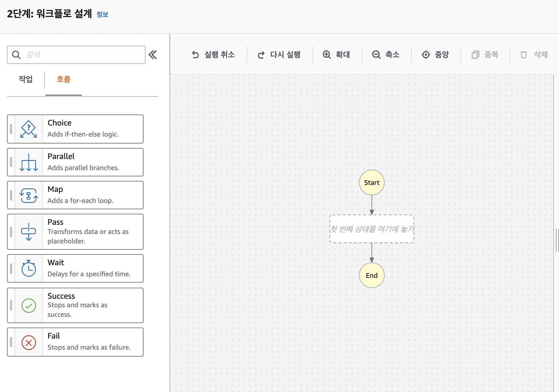Select the 흐름 tab
Screen dimensions: 559x392
click(64, 79)
